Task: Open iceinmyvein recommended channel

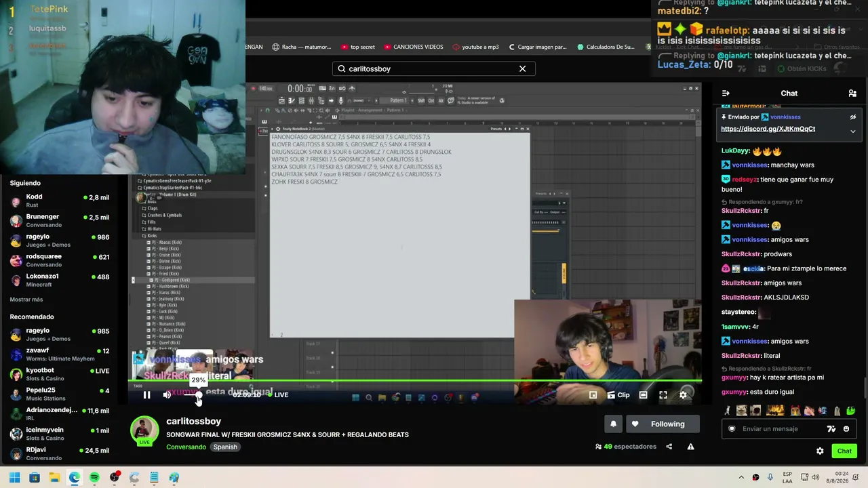Action: pyautogui.click(x=60, y=434)
